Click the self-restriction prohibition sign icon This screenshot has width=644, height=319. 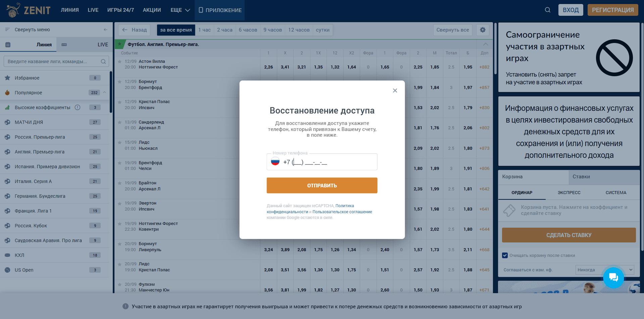pos(614,58)
